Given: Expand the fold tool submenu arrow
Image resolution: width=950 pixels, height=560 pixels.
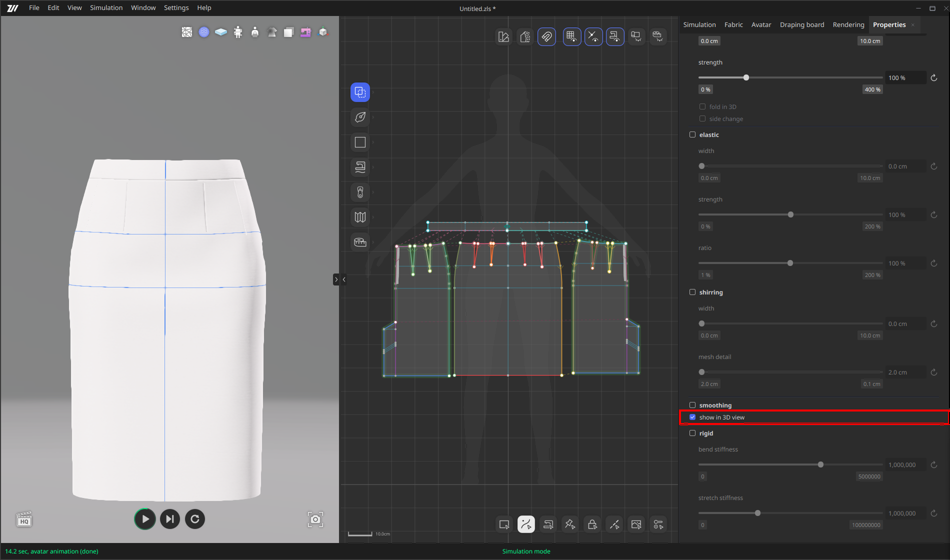Looking at the screenshot, I should click(373, 217).
